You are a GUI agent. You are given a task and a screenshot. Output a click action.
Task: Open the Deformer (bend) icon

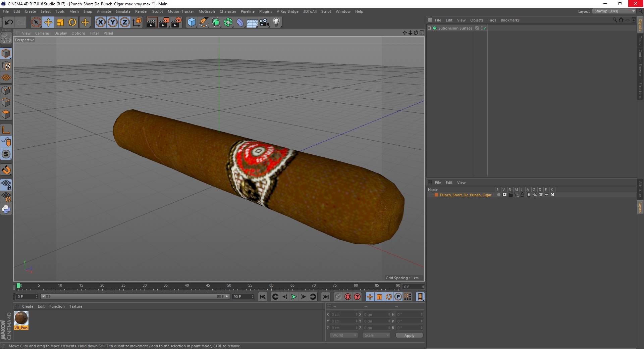point(240,22)
